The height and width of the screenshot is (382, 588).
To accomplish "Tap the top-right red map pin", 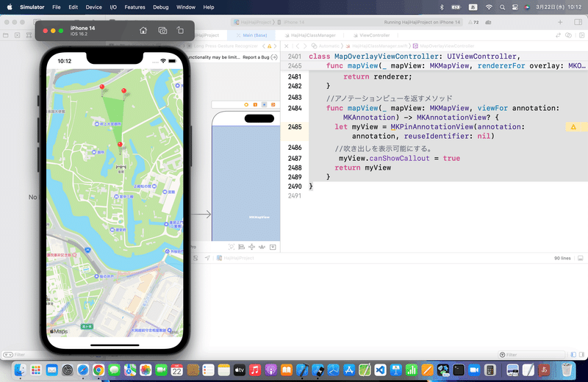I will pos(123,91).
